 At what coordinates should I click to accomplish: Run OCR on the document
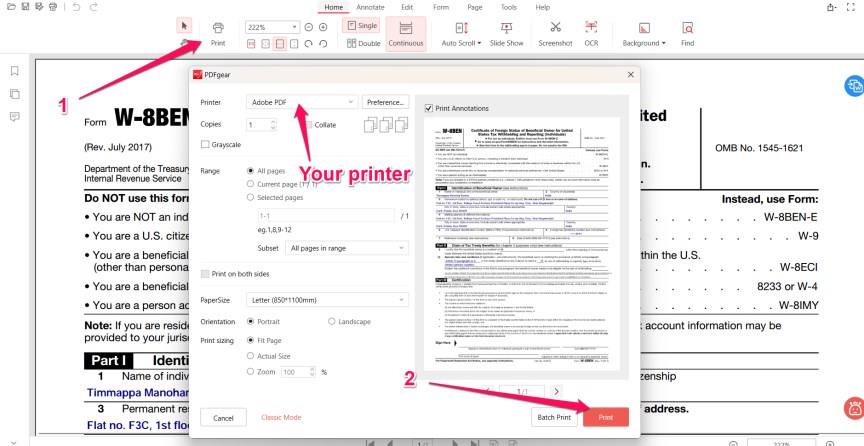click(x=591, y=34)
